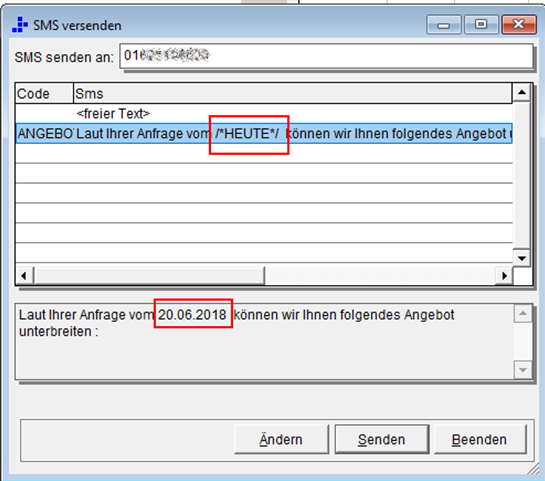Click the 'Code' column header
This screenshot has width=545, height=481.
tap(44, 93)
